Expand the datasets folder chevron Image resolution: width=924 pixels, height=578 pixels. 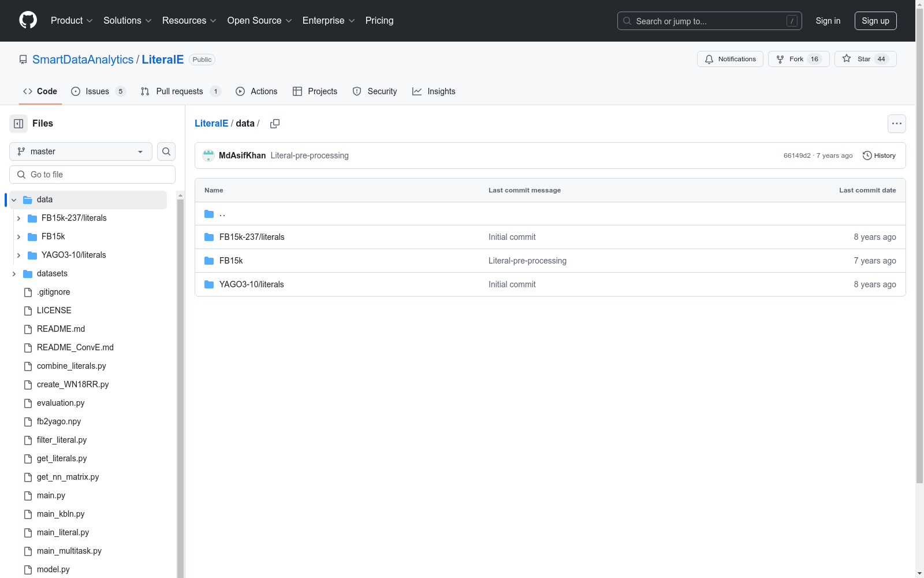click(x=14, y=273)
